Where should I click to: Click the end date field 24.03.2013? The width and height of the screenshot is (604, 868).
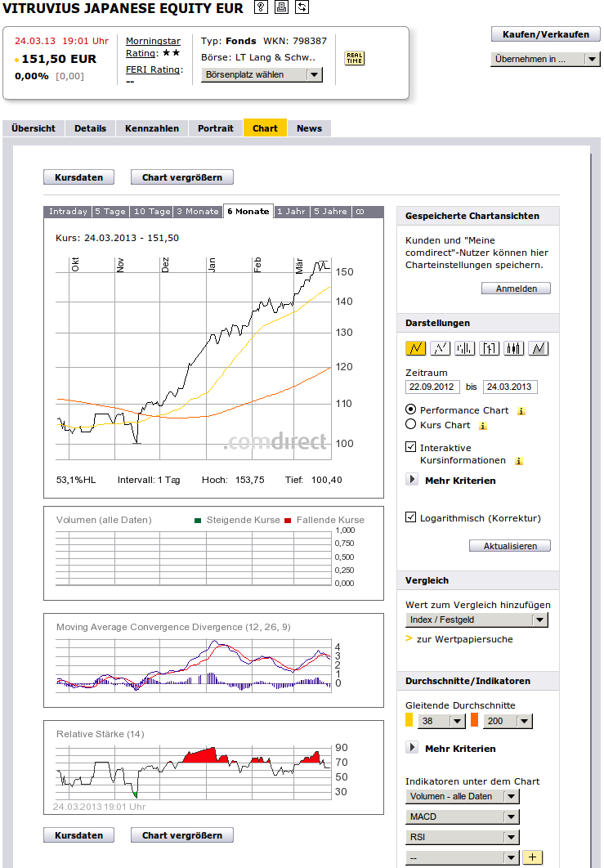[510, 387]
